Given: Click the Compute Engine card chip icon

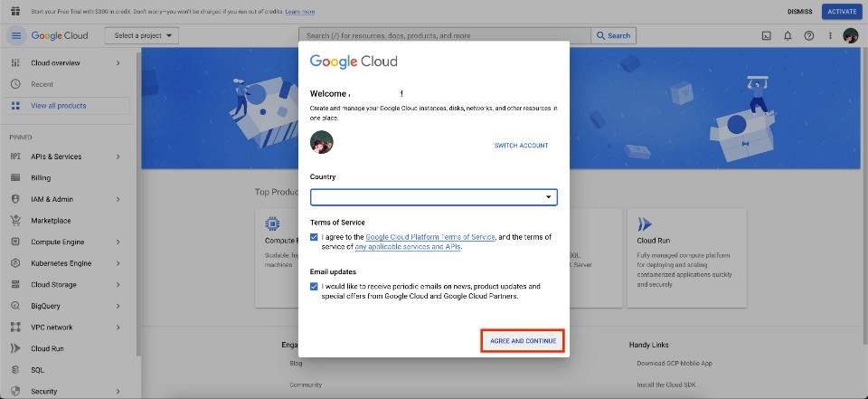Looking at the screenshot, I should tap(272, 223).
